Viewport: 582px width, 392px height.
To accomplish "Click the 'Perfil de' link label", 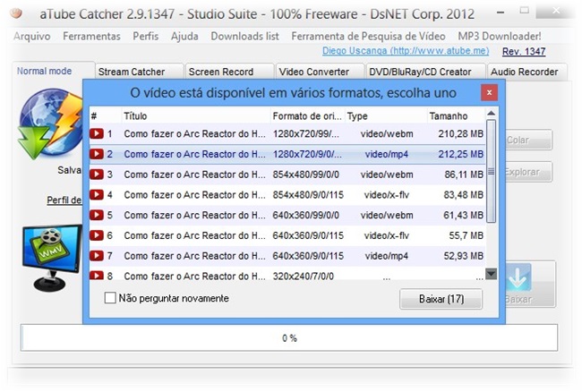I will point(64,200).
